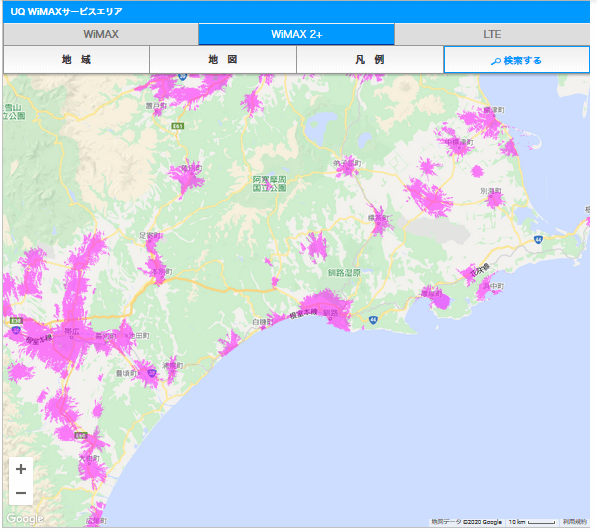Click the 釧路 city label
The image size is (597, 532).
(x=330, y=313)
